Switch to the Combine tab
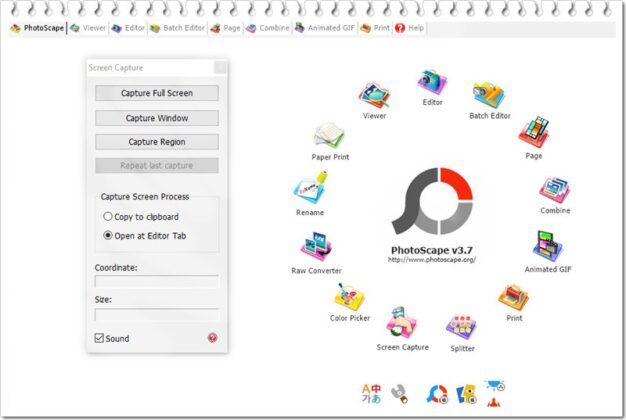The height and width of the screenshot is (420, 626). click(267, 28)
